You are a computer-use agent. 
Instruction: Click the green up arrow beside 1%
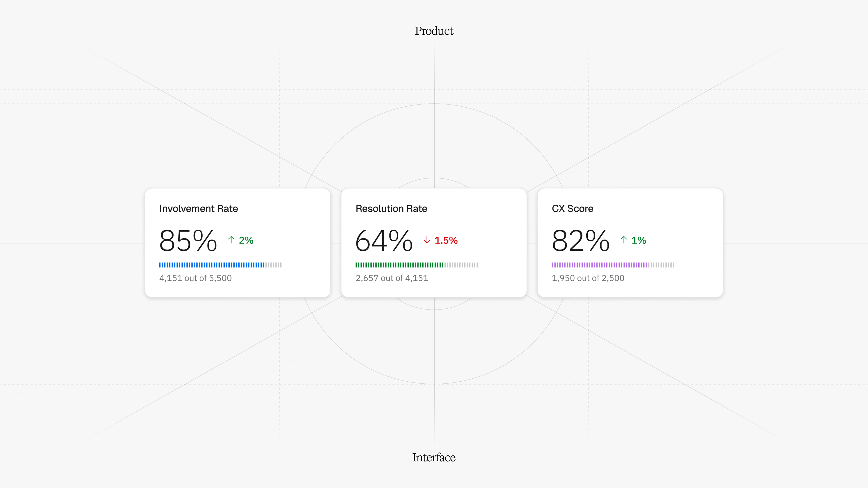tap(623, 240)
